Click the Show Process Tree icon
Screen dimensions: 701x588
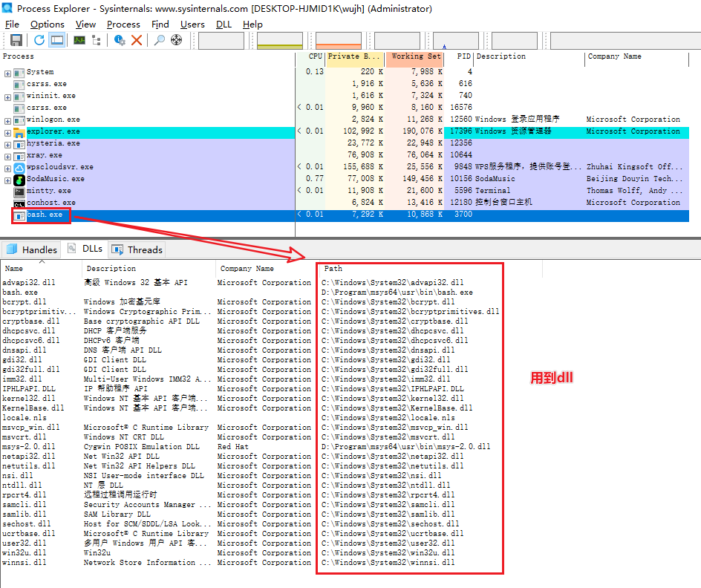click(96, 40)
